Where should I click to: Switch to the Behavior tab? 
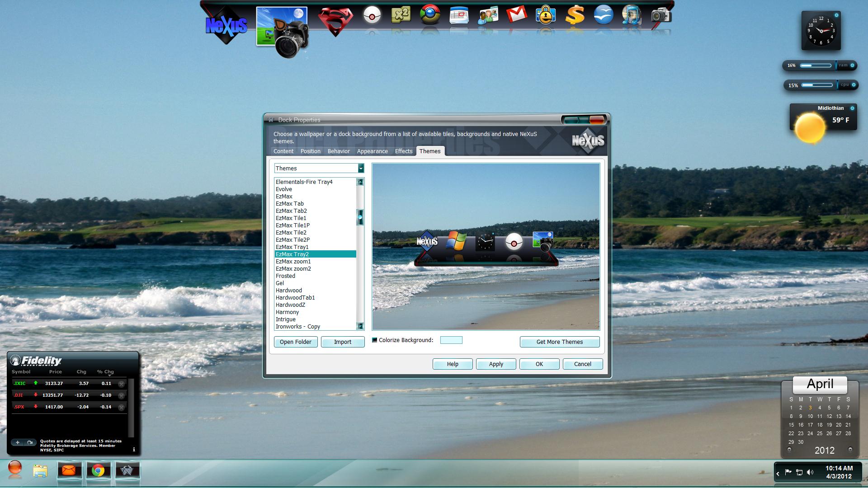338,151
